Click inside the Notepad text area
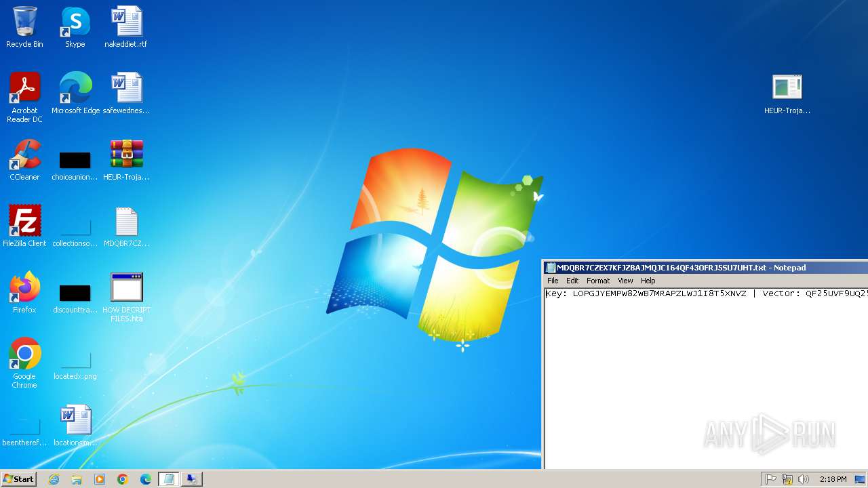Image resolution: width=868 pixels, height=488 pixels. click(706, 380)
